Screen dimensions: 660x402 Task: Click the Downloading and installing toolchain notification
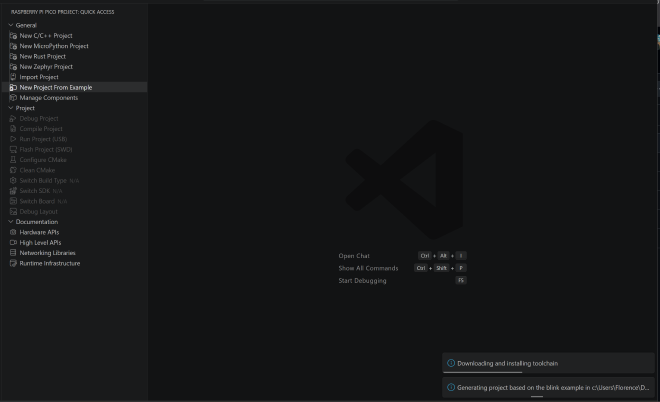point(548,363)
